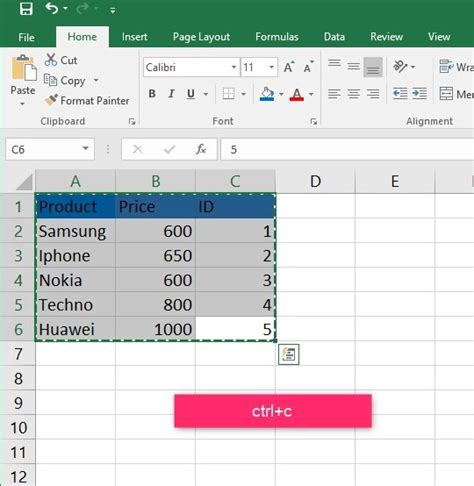Open the Clipboard dialog launcher
Image resolution: width=474 pixels, height=486 pixels.
tap(132, 122)
